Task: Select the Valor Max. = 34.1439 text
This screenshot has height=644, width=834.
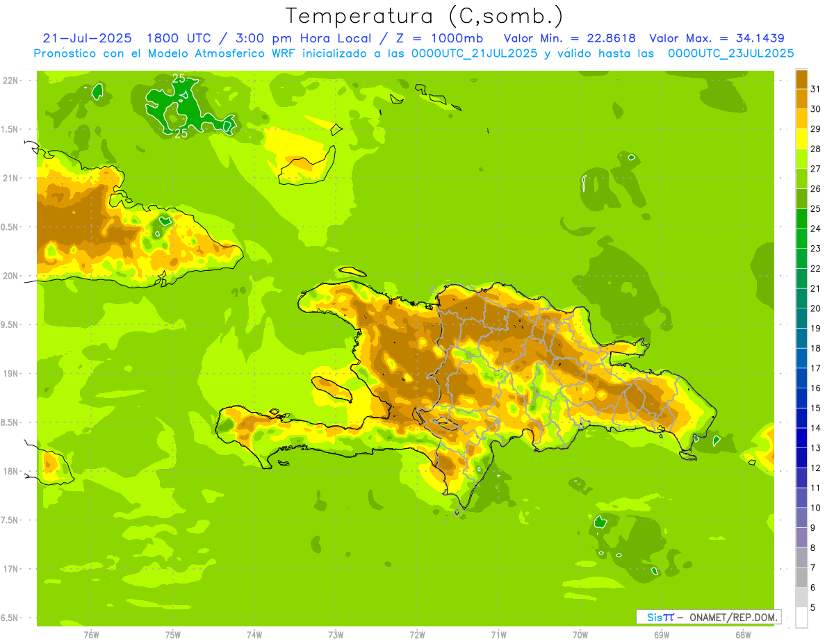Action: 716,38
